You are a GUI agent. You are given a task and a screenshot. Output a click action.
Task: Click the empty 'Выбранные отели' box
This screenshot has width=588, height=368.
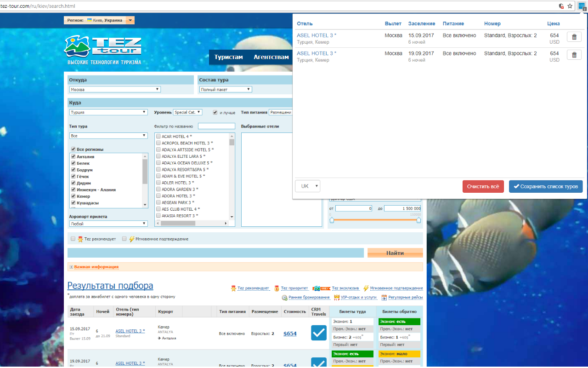click(x=282, y=180)
